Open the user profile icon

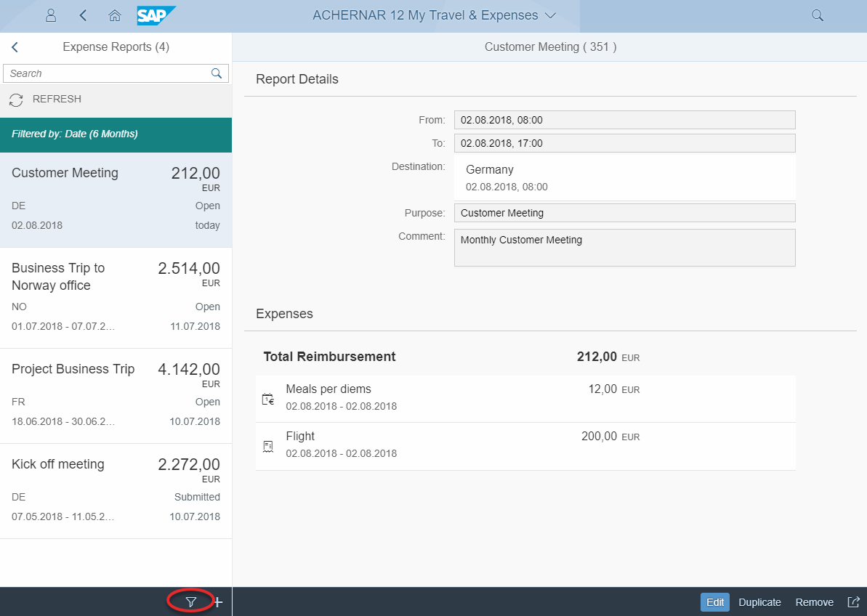click(x=51, y=15)
